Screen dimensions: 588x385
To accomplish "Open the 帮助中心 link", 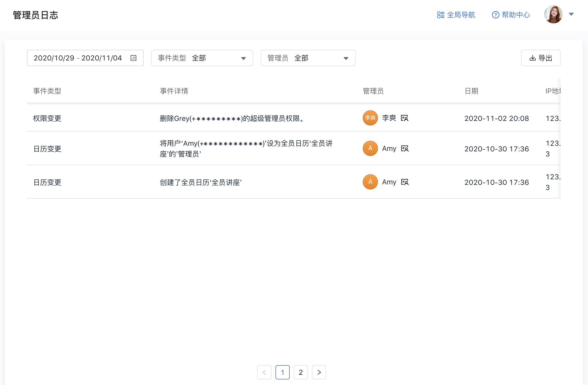I will pyautogui.click(x=515, y=15).
